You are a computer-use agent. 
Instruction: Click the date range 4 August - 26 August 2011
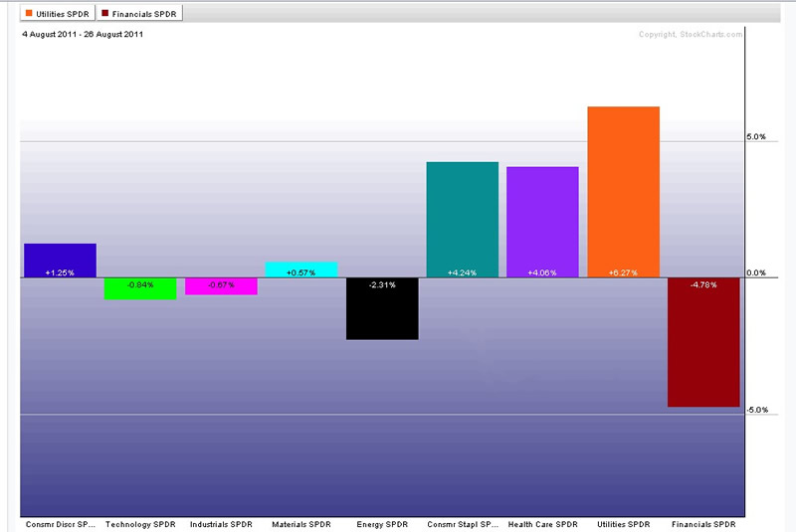(x=83, y=35)
